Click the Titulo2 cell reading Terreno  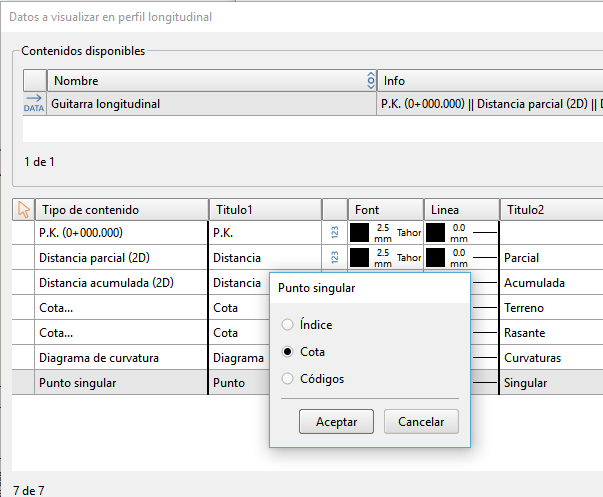[x=551, y=307]
